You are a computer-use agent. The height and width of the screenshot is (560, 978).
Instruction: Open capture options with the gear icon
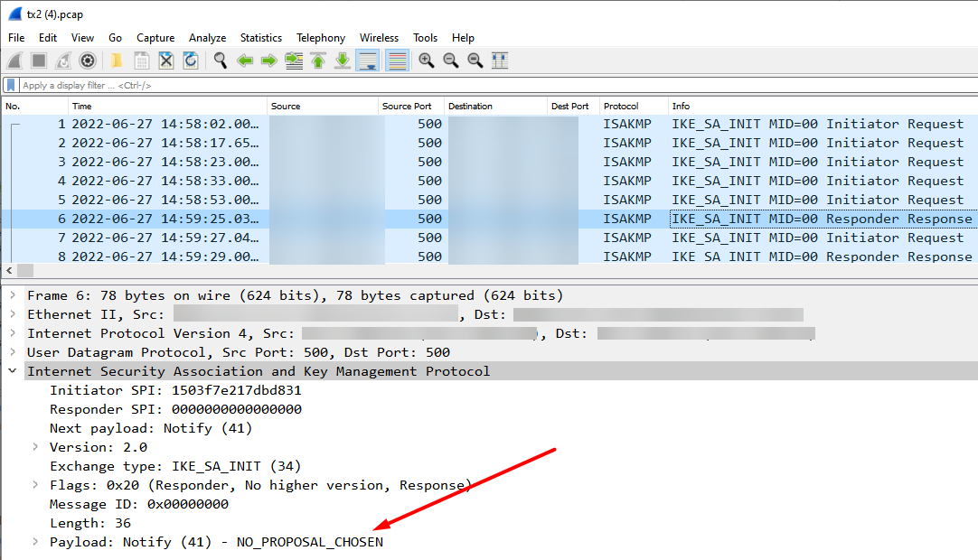coord(87,60)
